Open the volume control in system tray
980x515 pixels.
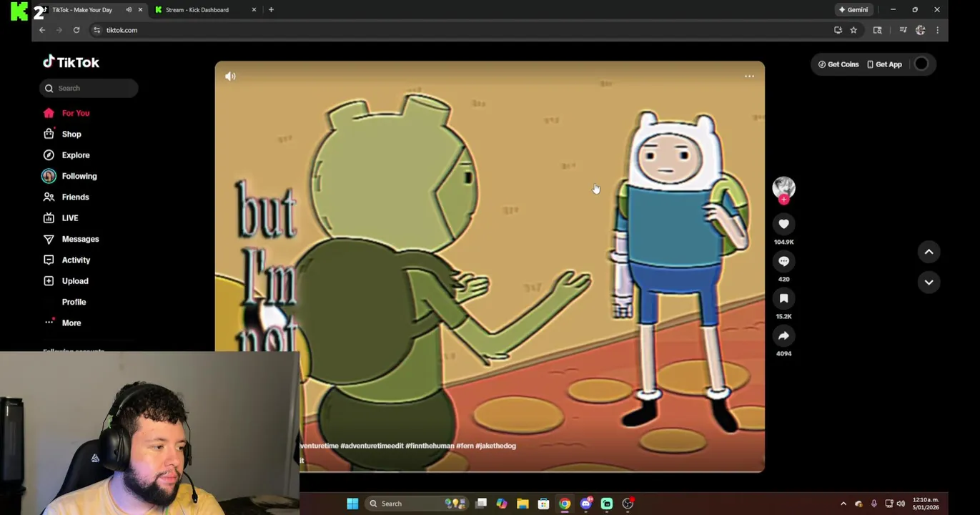click(x=901, y=504)
